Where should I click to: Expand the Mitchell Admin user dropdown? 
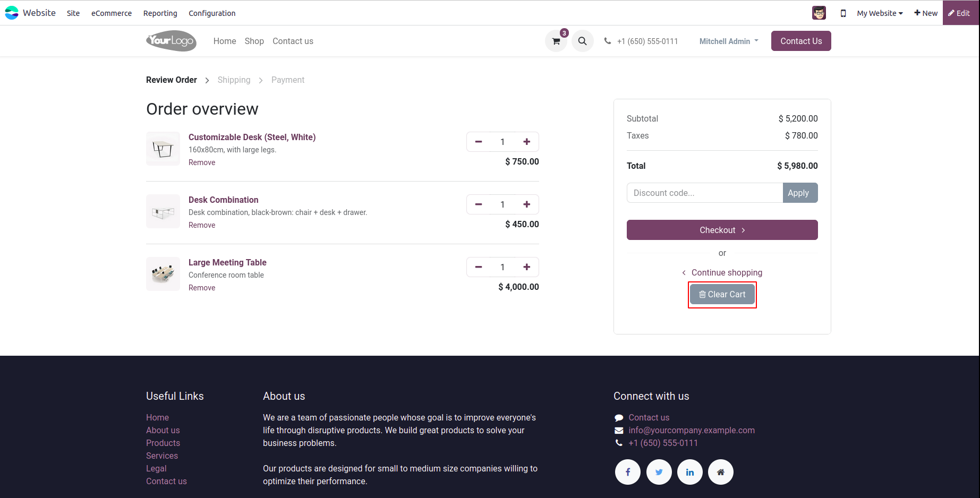click(x=729, y=41)
